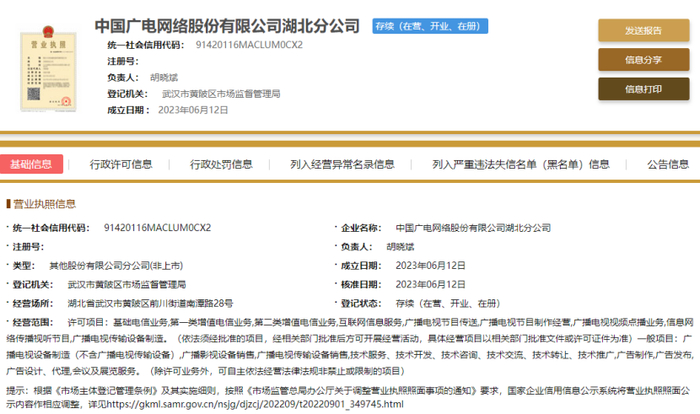This screenshot has height=414, width=700.
Task: Click the 信息分享 button
Action: point(644,60)
